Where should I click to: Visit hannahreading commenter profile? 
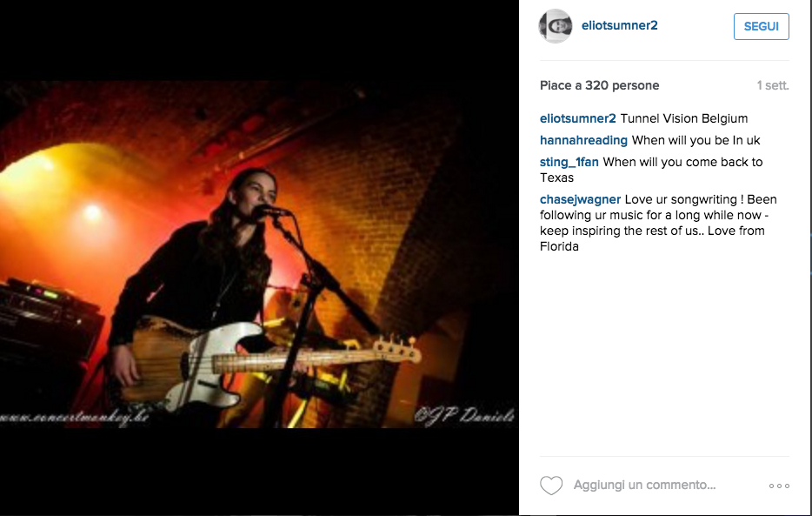click(583, 140)
